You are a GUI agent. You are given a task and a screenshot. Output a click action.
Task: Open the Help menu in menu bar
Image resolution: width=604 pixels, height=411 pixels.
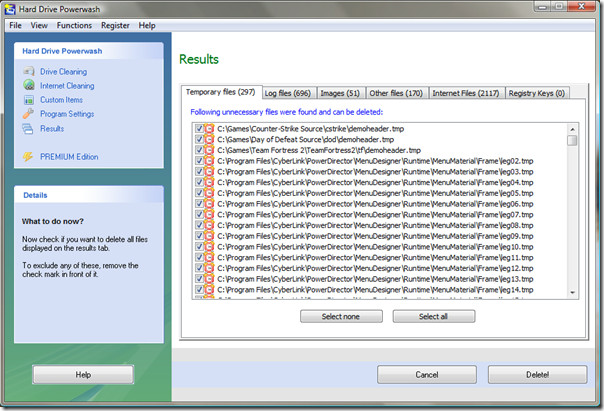[147, 25]
